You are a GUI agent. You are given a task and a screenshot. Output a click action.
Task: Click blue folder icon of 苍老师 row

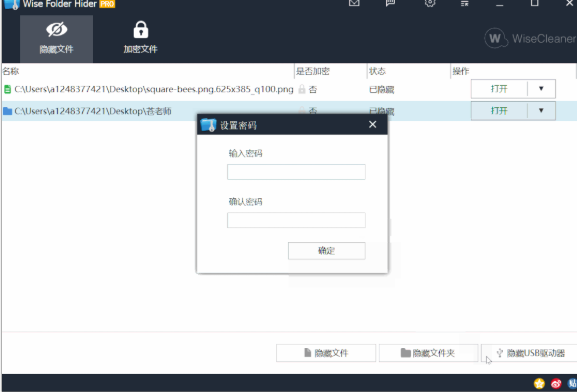[7, 111]
